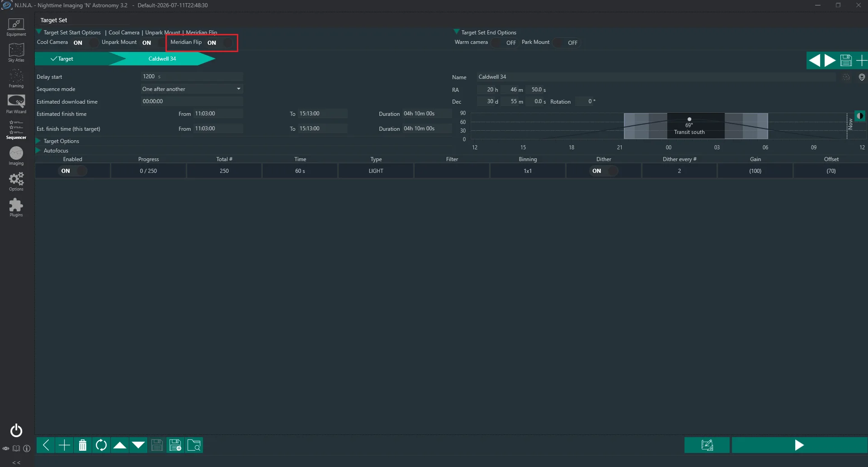Toggle the Enabled switch in exposure row
This screenshot has height=467, width=868.
tap(73, 171)
